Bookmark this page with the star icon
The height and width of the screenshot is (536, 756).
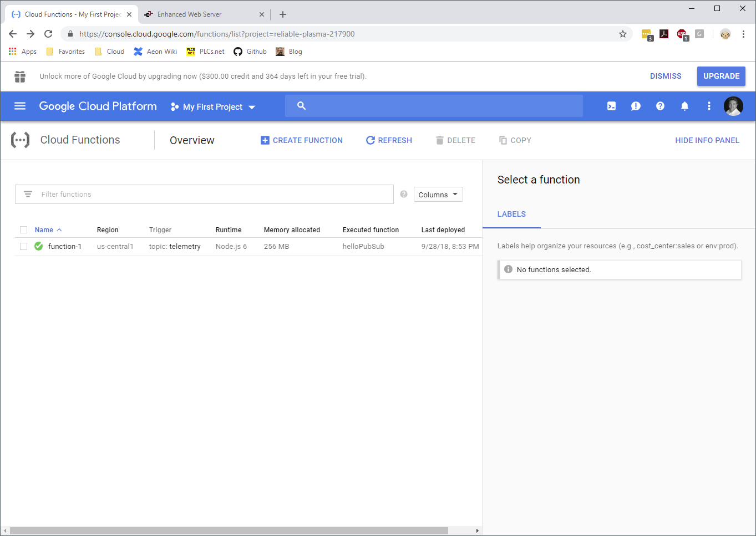623,34
